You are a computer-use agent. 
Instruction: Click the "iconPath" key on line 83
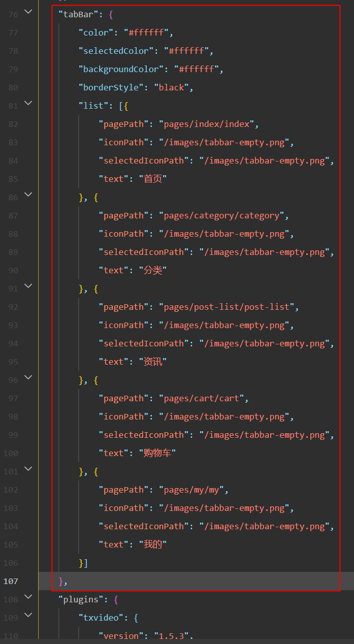123,142
